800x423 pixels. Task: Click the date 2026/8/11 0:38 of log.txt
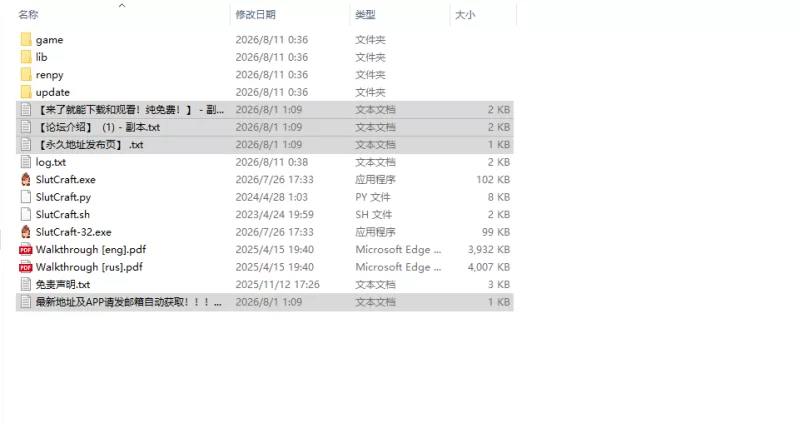(x=271, y=162)
